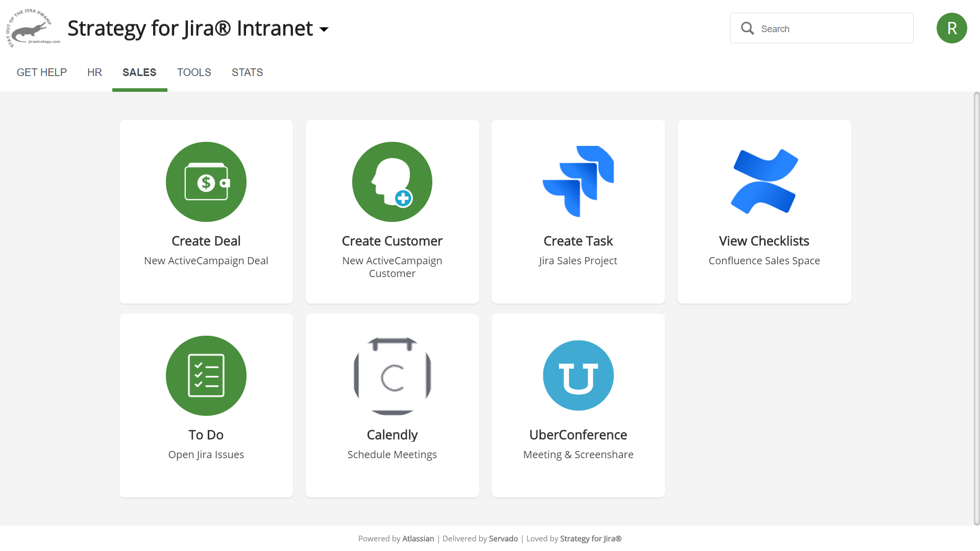Click the jirastrategy alligator logo
This screenshot has width=980, height=551.
coord(33,29)
